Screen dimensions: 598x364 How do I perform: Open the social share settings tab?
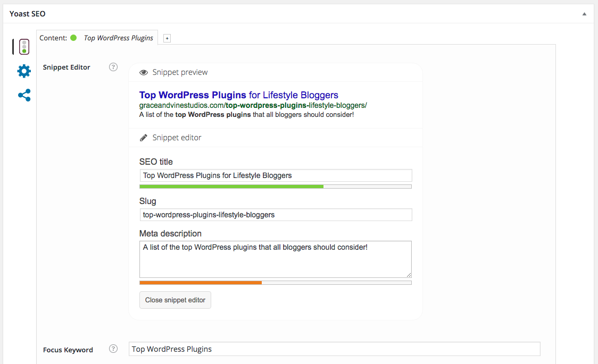pyautogui.click(x=24, y=95)
